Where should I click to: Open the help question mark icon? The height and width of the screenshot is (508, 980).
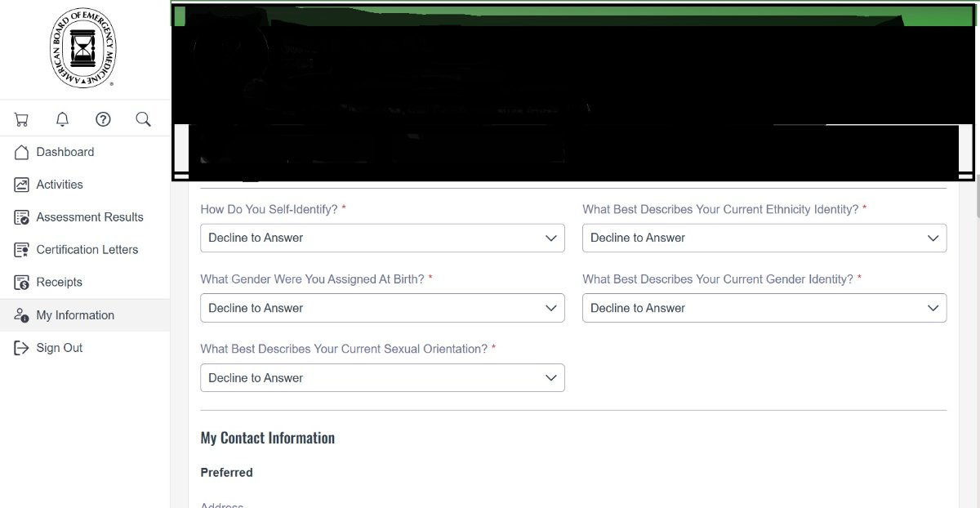(103, 119)
